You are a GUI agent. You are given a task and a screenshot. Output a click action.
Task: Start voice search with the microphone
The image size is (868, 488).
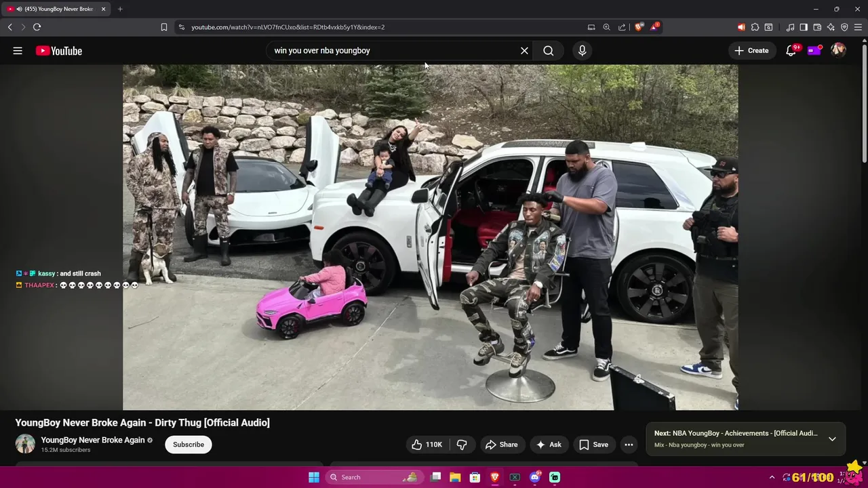[x=582, y=51]
